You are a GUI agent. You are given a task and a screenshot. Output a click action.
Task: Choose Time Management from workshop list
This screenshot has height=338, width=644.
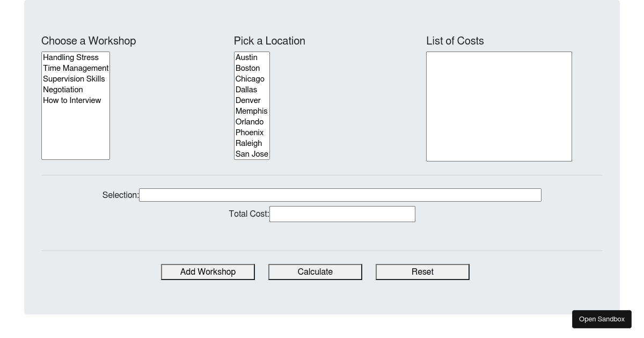pyautogui.click(x=76, y=68)
